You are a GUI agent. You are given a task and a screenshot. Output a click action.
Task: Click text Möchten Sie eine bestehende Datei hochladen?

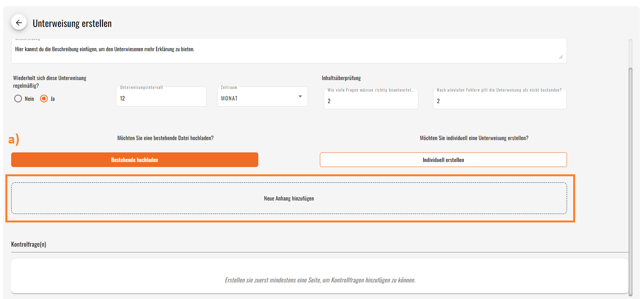point(165,138)
